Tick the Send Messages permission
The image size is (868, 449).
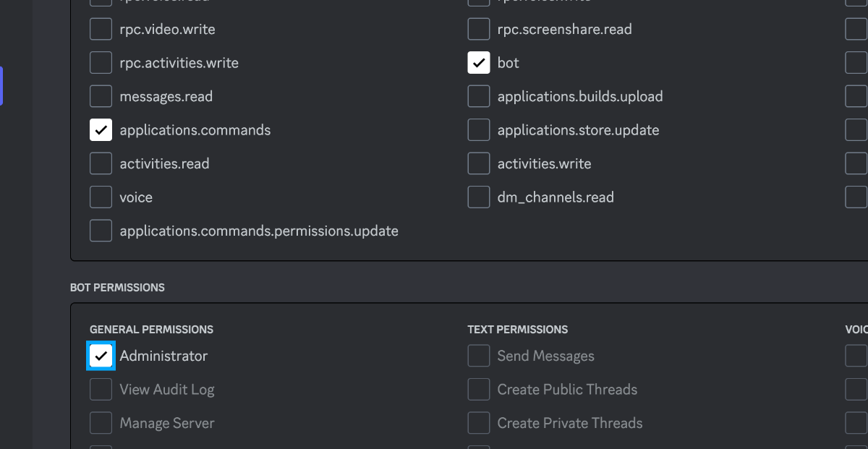[x=479, y=356]
